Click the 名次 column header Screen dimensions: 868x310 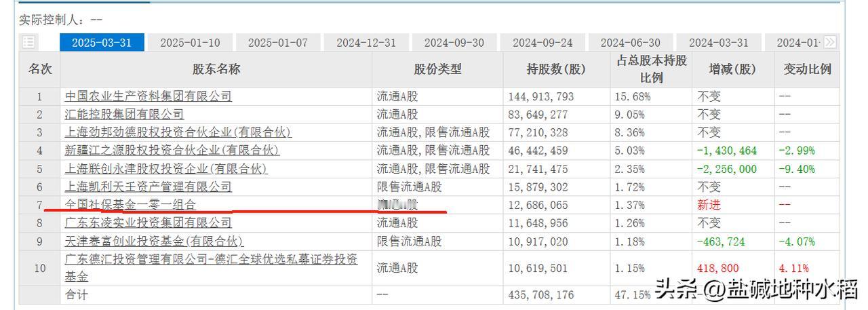coord(40,69)
